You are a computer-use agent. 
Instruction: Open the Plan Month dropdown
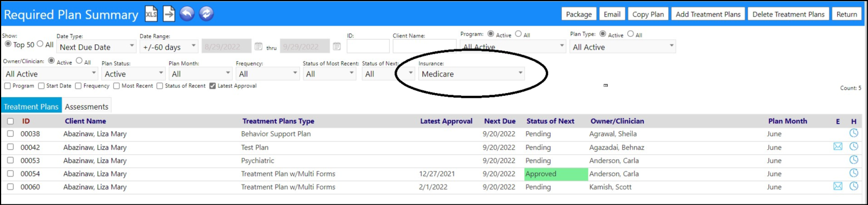200,74
